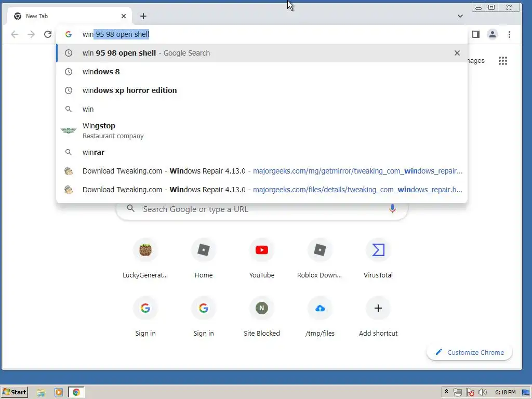This screenshot has width=532, height=399.
Task: Select the 'winrar' search suggestion
Action: tap(262, 152)
